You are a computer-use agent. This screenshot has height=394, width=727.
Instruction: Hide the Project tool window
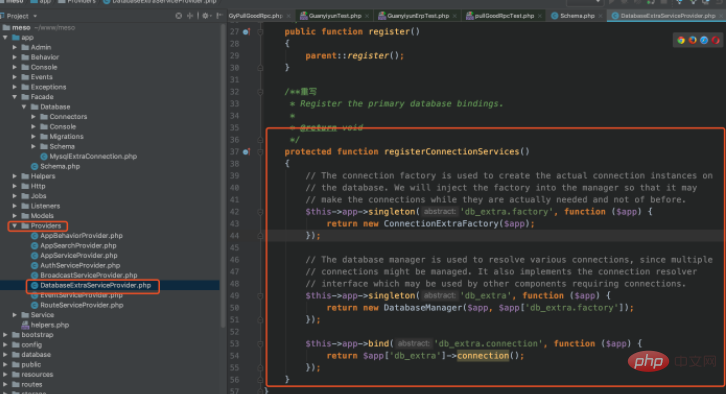pyautogui.click(x=219, y=16)
